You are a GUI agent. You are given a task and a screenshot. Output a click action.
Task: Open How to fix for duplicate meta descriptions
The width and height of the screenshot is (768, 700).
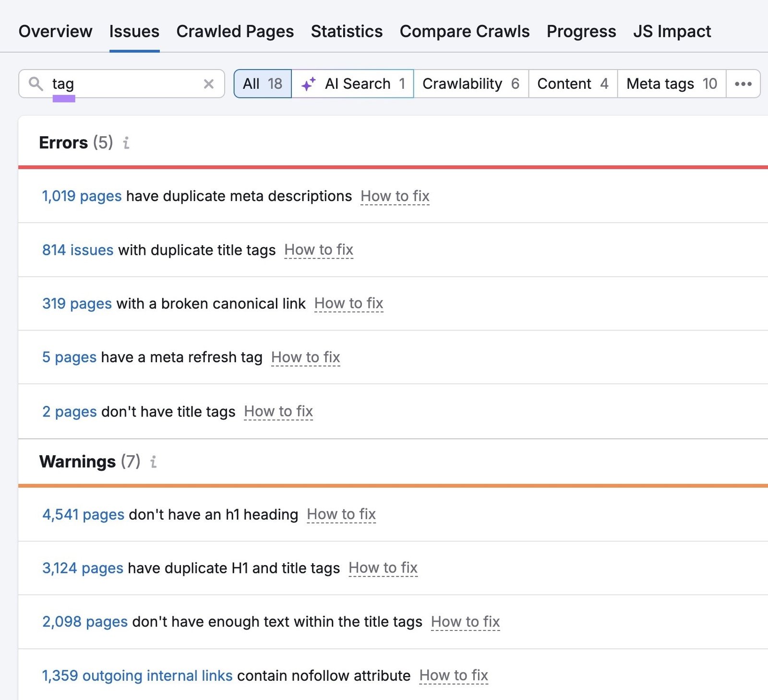pos(395,196)
